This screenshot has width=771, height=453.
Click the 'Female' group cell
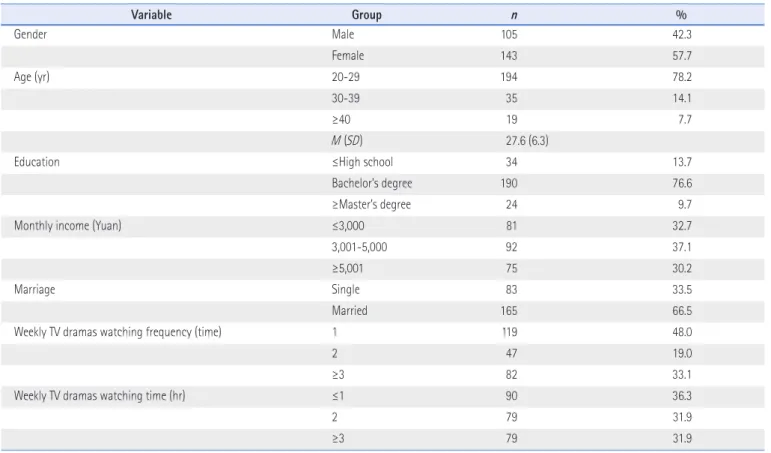pos(348,56)
